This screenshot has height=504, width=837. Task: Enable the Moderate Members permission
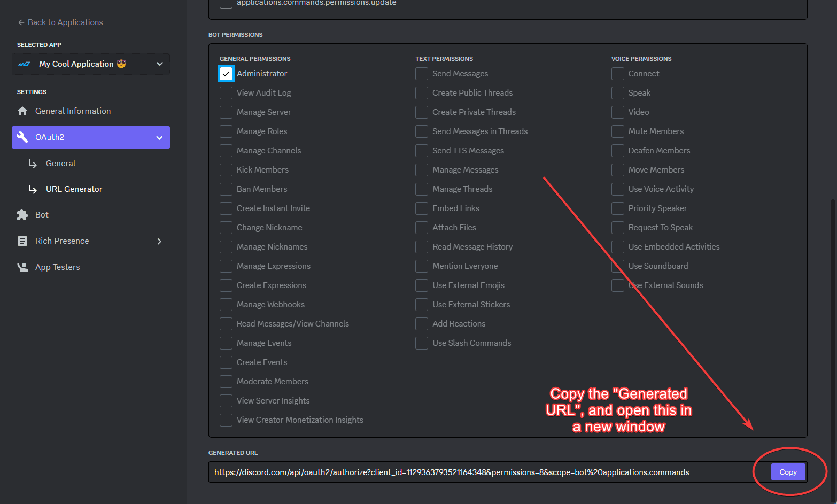click(226, 382)
